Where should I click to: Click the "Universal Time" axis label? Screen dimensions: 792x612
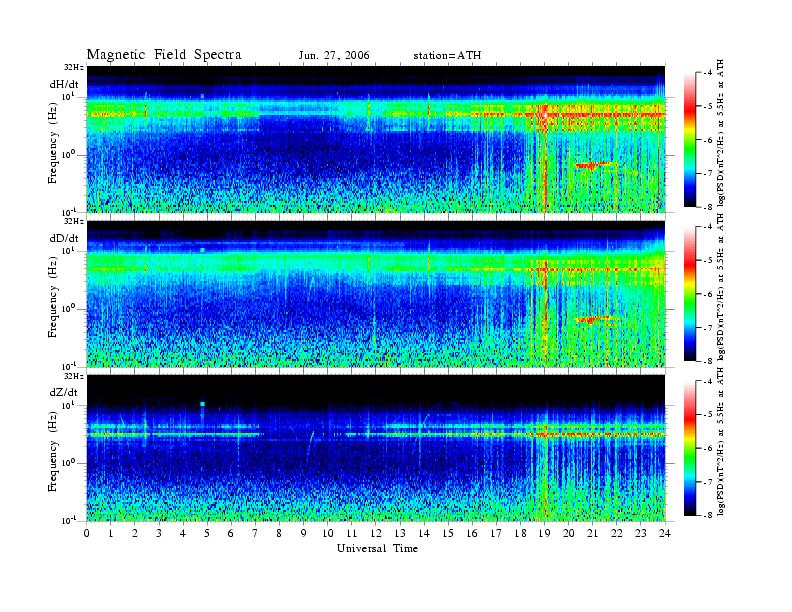pos(377,548)
